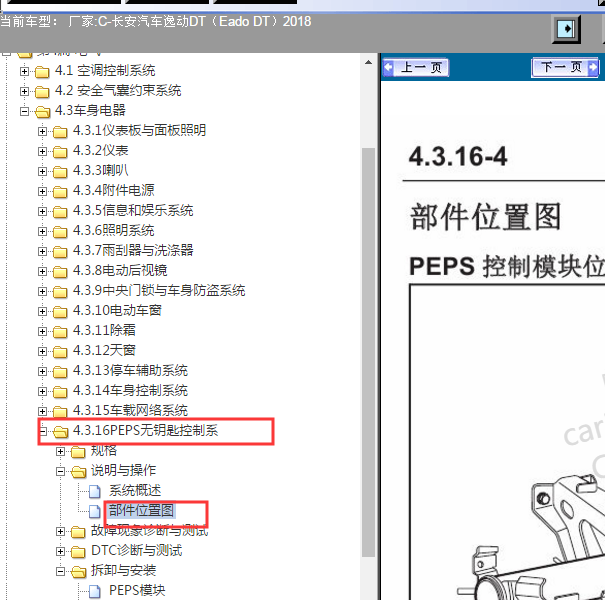Select 4.3.16PEPS无钥匙控制系 tree label
Viewport: 605px width, 600px height.
pos(145,430)
